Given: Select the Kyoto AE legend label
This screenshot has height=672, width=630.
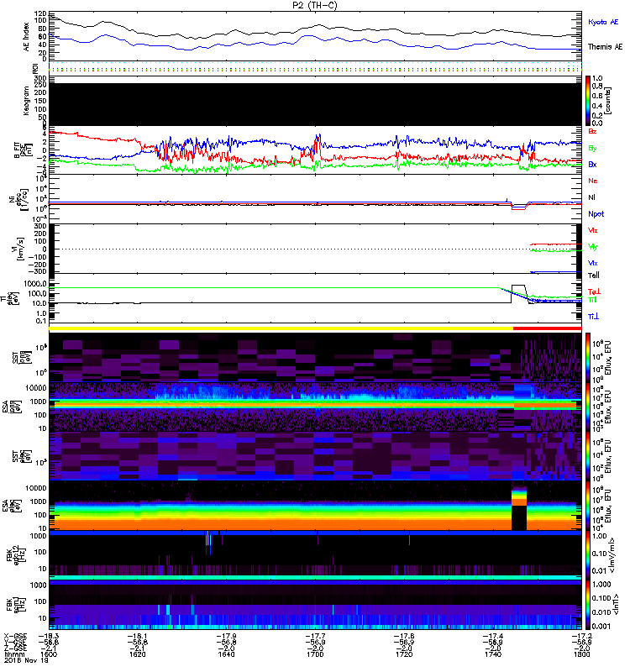Looking at the screenshot, I should click(x=603, y=22).
